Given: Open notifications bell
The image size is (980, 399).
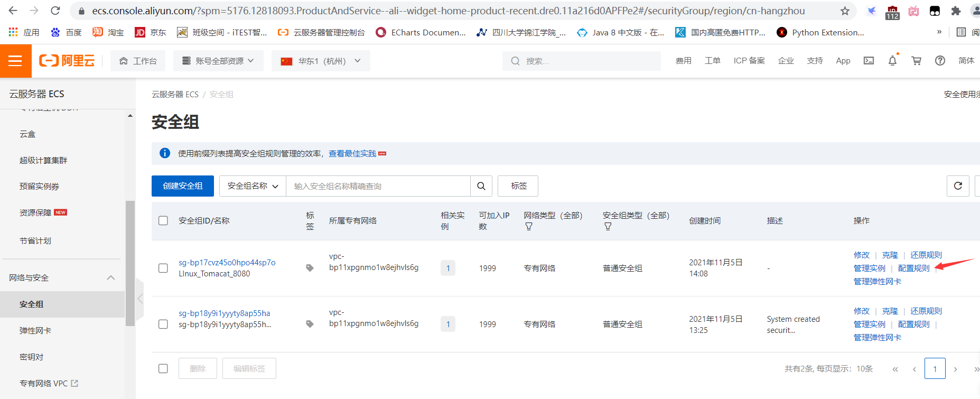Looking at the screenshot, I should (x=892, y=61).
